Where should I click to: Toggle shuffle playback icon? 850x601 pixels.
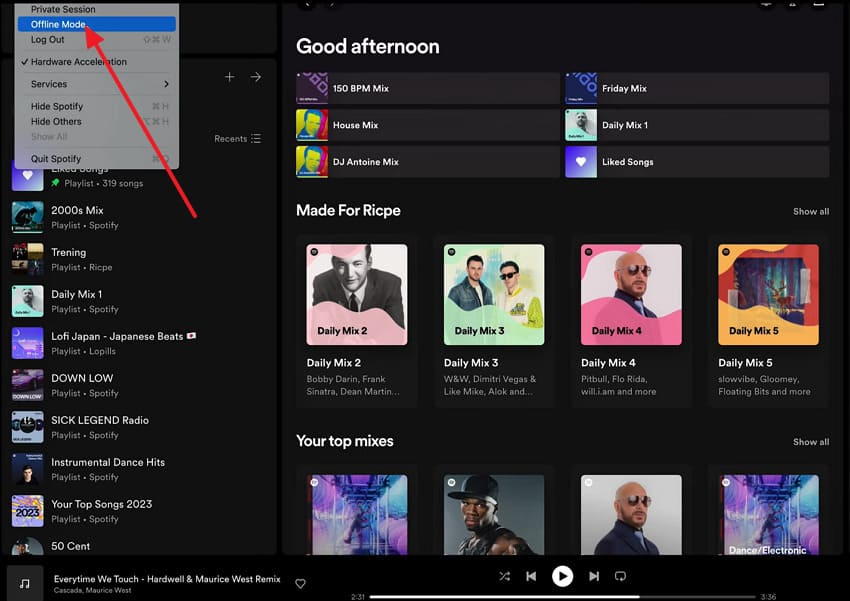pyautogui.click(x=504, y=576)
